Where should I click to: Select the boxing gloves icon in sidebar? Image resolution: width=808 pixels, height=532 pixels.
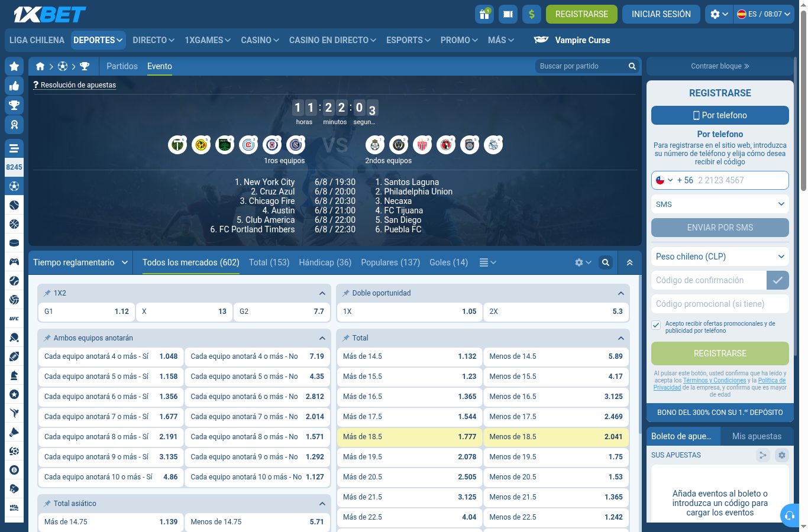click(14, 489)
